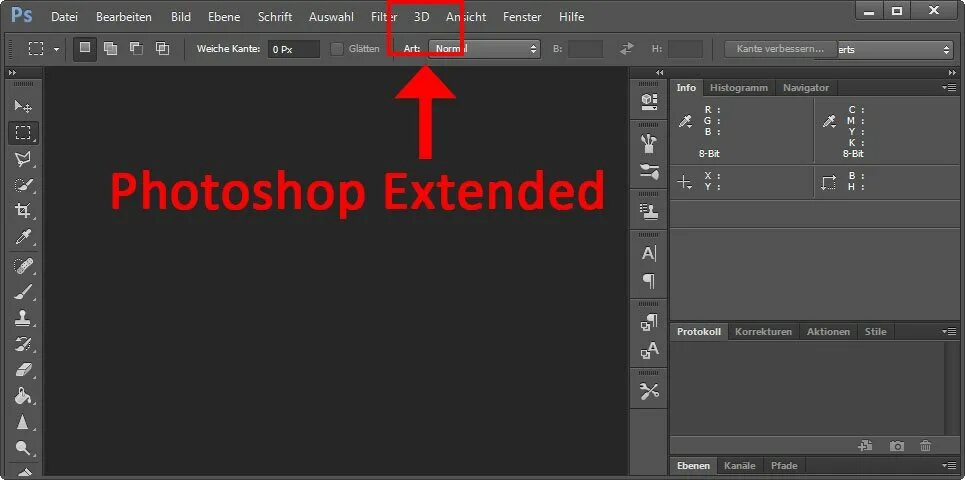Open the Clone Source panel icon
The image size is (965, 480).
coord(649,212)
